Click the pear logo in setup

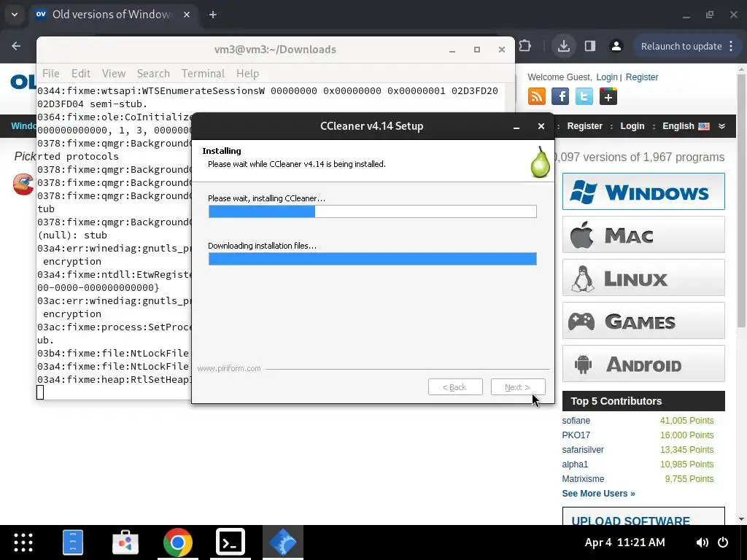click(541, 162)
